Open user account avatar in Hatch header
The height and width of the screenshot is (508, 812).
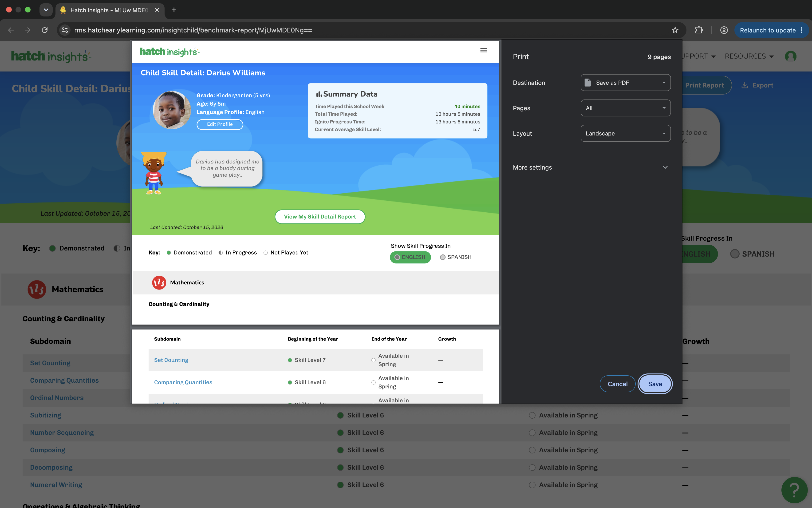(x=791, y=56)
